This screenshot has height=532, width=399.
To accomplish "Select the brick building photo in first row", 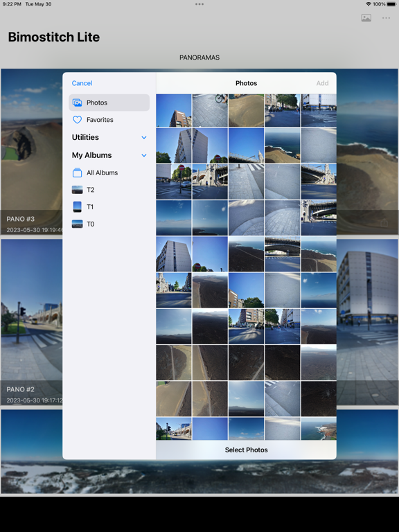I will [x=174, y=111].
